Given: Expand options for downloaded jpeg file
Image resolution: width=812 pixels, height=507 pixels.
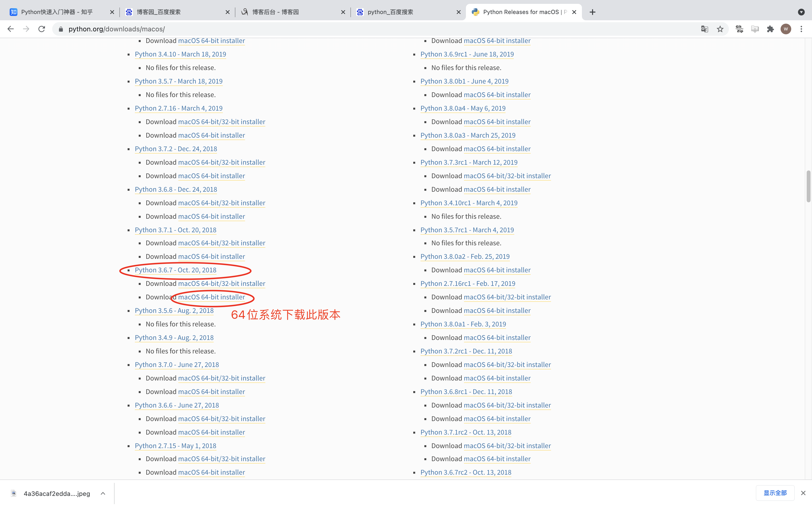Looking at the screenshot, I should coord(103,493).
